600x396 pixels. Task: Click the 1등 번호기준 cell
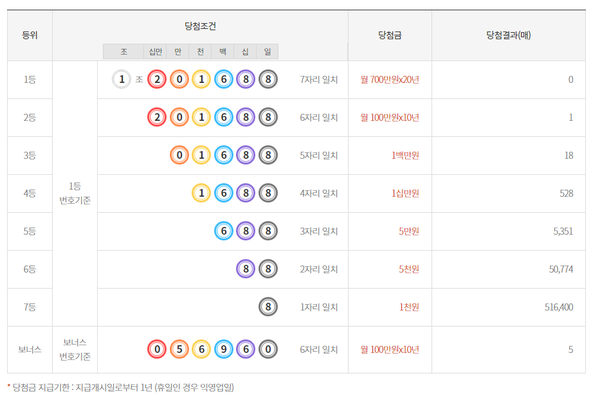click(x=75, y=193)
